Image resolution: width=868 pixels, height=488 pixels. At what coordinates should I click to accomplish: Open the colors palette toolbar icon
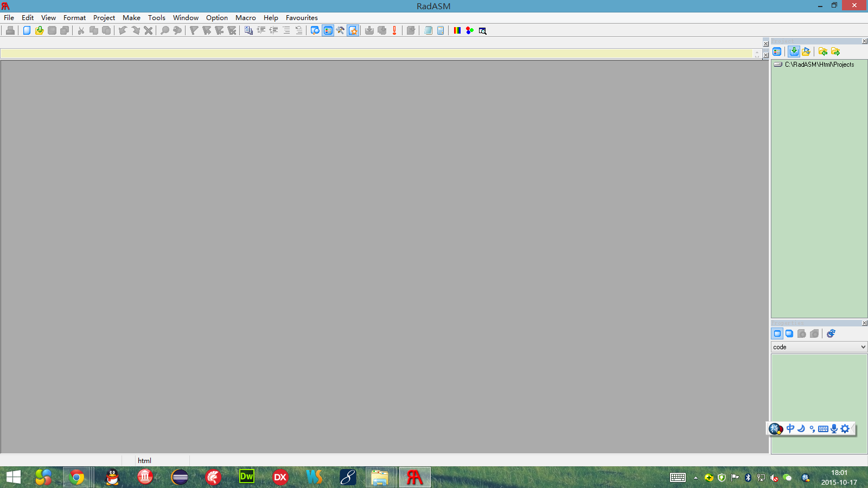[x=457, y=30]
